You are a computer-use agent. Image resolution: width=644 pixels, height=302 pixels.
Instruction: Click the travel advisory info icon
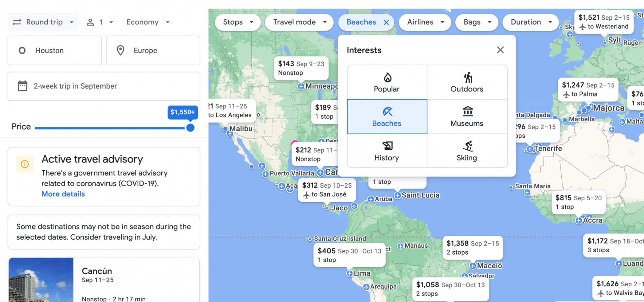coord(25,164)
